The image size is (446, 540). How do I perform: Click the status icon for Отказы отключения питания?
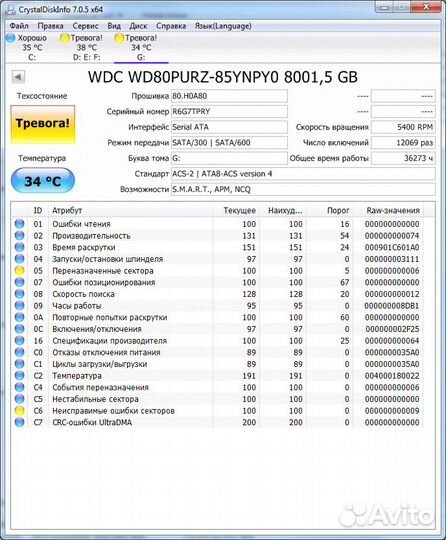point(20,352)
